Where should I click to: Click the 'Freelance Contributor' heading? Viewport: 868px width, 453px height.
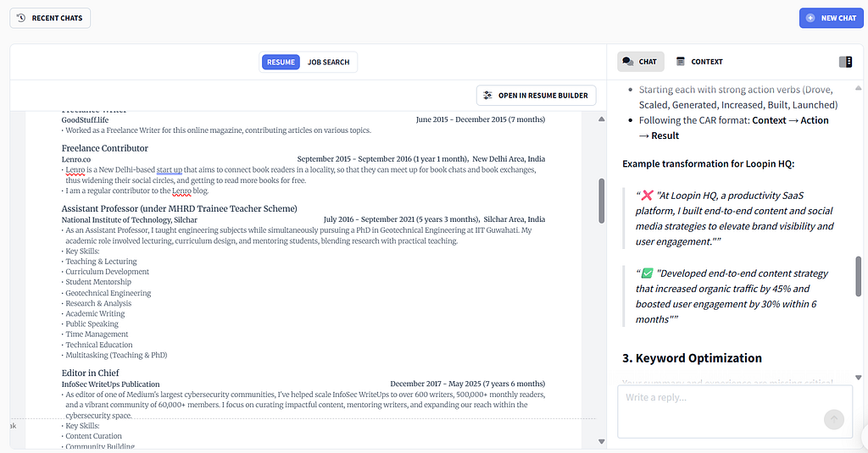[x=104, y=148]
